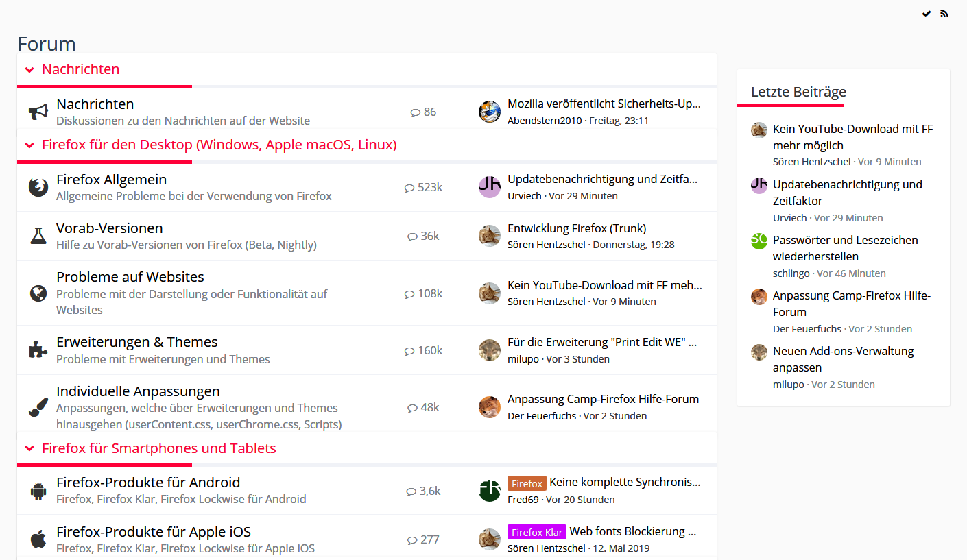The width and height of the screenshot is (967, 560).
Task: Click the avatar beside 'Neuen Add-ons-Verwaltung anpassen'
Action: coord(759,352)
